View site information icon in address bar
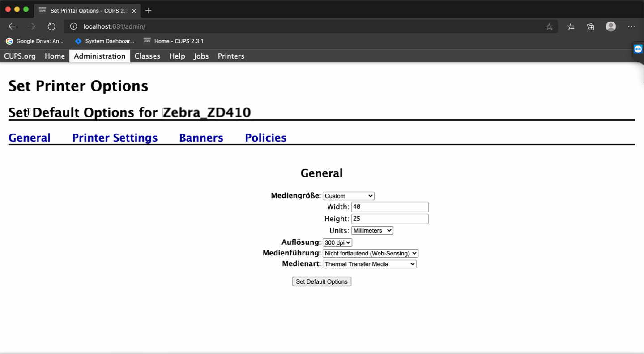 pyautogui.click(x=74, y=26)
